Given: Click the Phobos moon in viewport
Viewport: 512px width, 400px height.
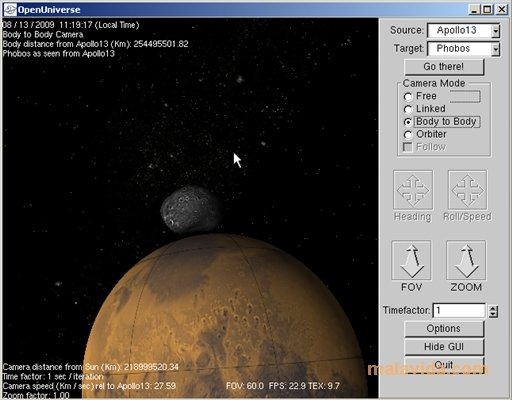Looking at the screenshot, I should click(x=191, y=209).
